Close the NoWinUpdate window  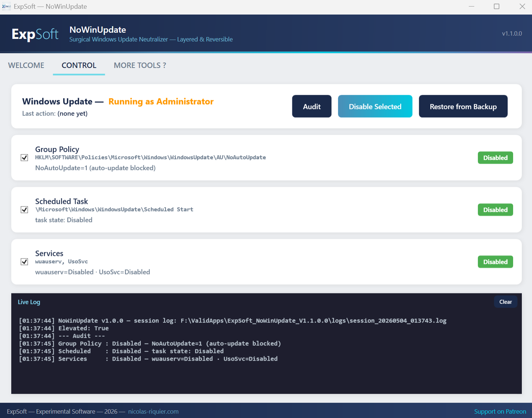coord(522,7)
